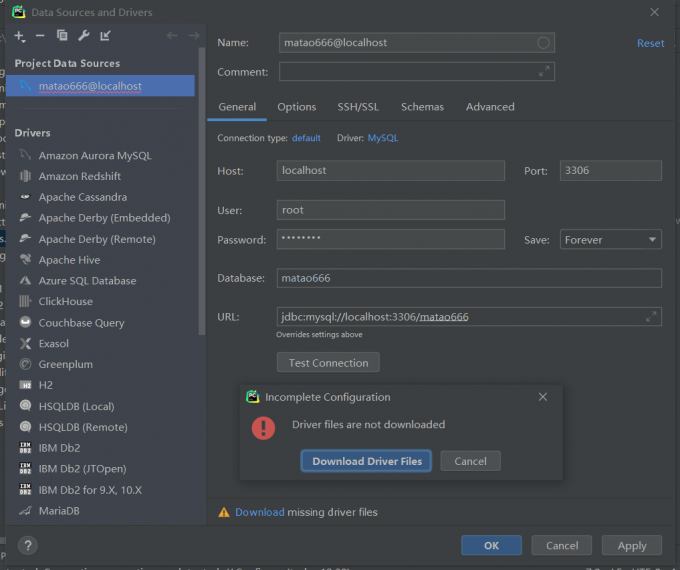This screenshot has width=680, height=570.
Task: Click the make global arrow icon
Action: click(x=105, y=36)
